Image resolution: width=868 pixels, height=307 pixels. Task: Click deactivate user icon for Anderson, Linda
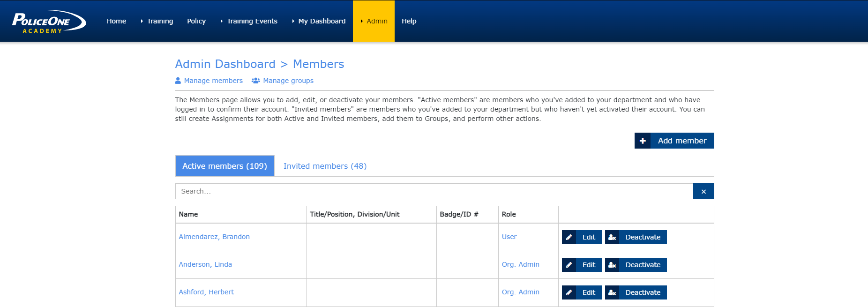point(612,265)
